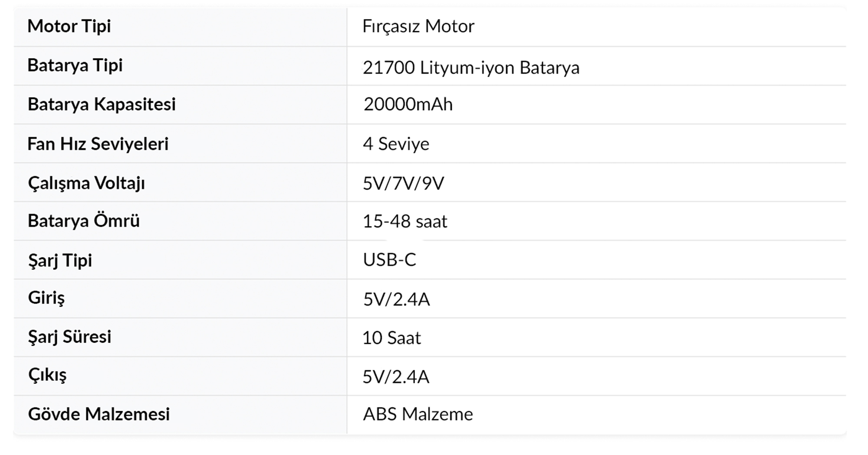
Task: Select the '5V/7V/9V' voltage value
Action: pyautogui.click(x=403, y=183)
